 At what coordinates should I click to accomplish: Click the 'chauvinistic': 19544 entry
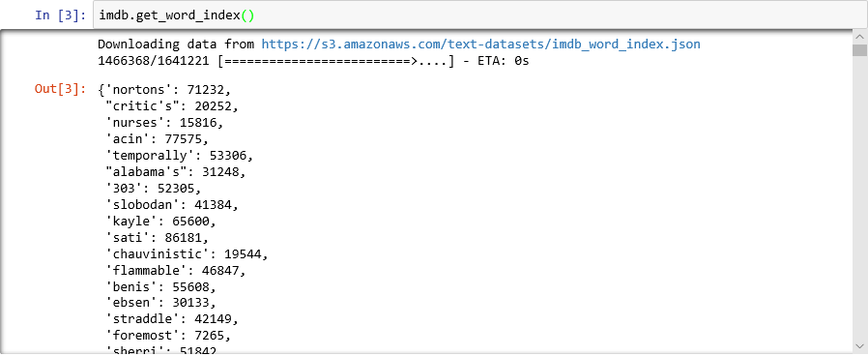187,254
